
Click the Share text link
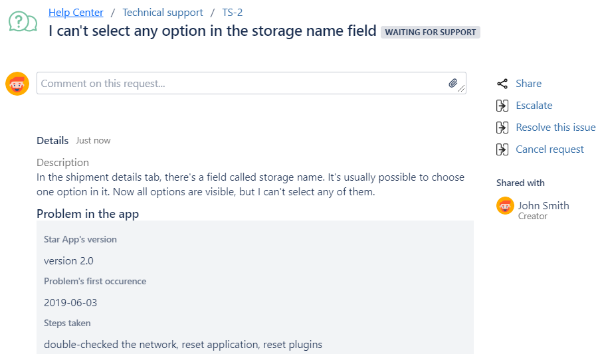click(x=528, y=83)
